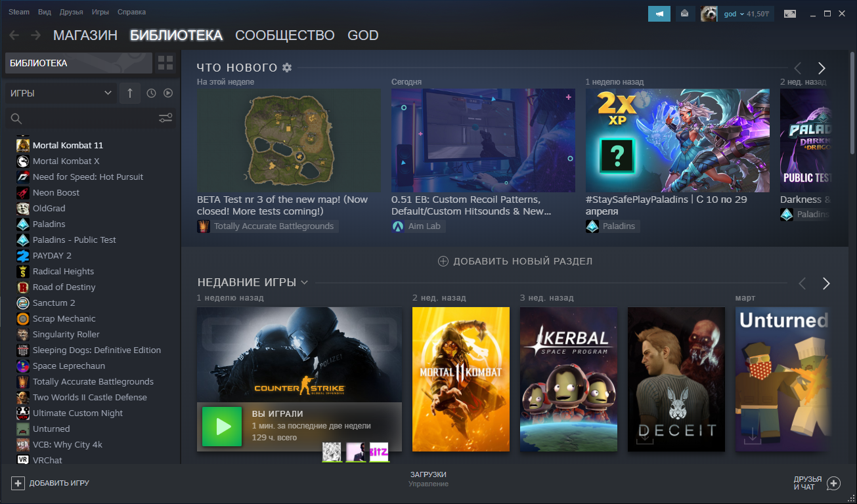Show next What's New items arrow

coord(822,68)
